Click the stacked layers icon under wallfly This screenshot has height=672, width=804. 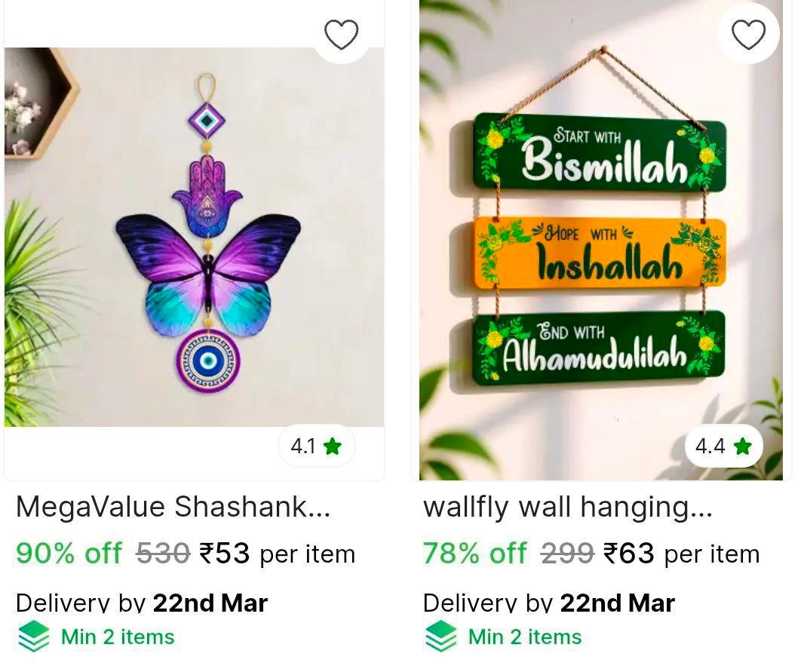point(441,636)
